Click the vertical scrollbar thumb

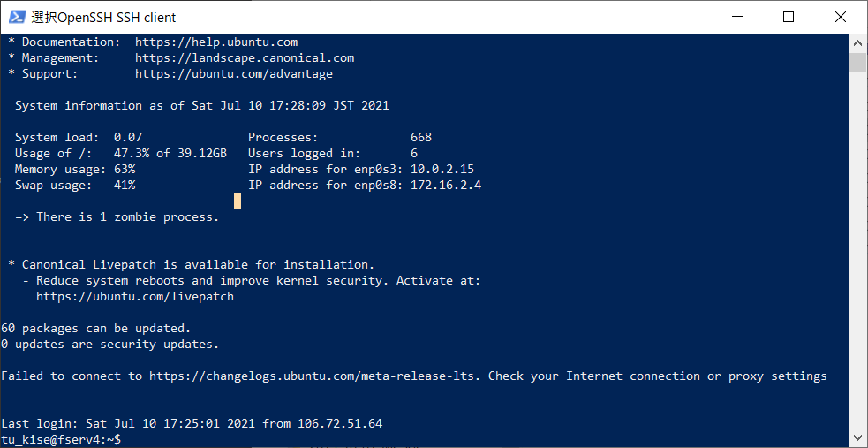tap(857, 62)
